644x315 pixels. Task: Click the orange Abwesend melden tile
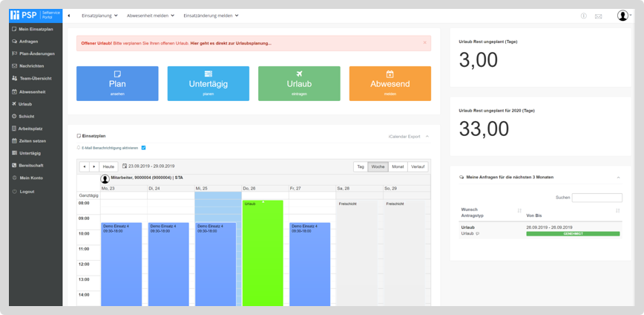coord(390,83)
